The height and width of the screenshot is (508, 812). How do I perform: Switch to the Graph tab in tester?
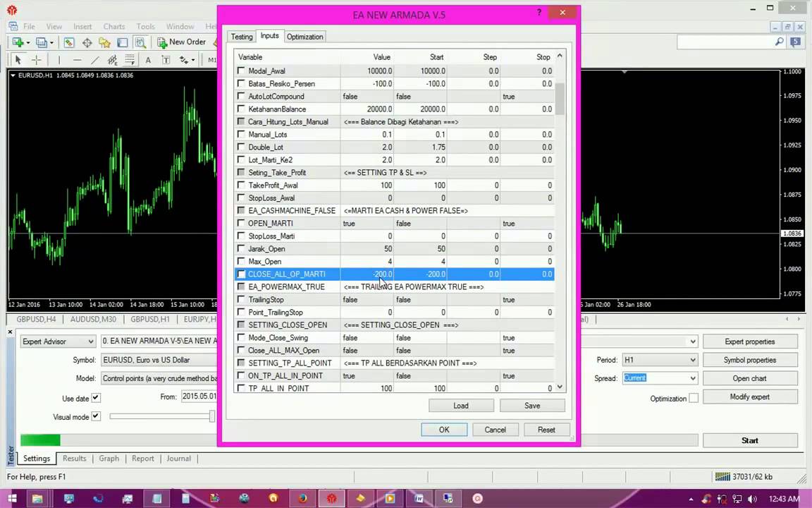coord(109,458)
